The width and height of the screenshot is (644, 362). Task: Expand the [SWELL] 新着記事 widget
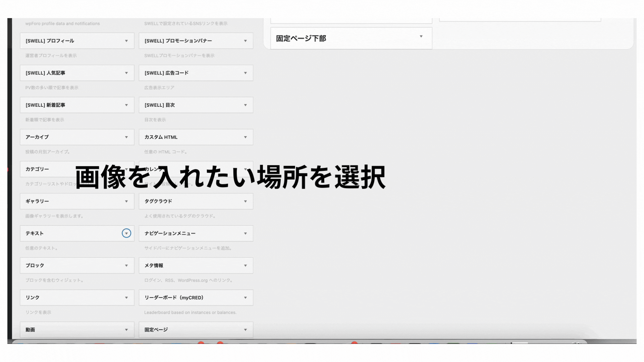tap(126, 105)
